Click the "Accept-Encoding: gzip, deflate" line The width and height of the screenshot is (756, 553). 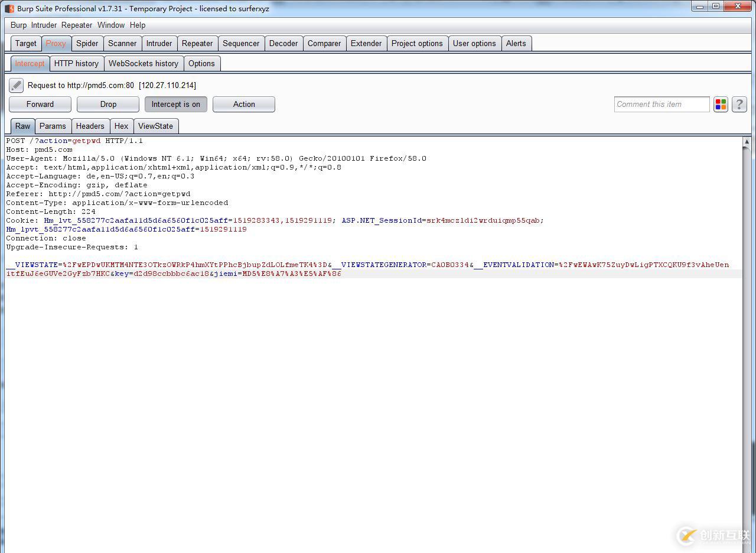(77, 185)
